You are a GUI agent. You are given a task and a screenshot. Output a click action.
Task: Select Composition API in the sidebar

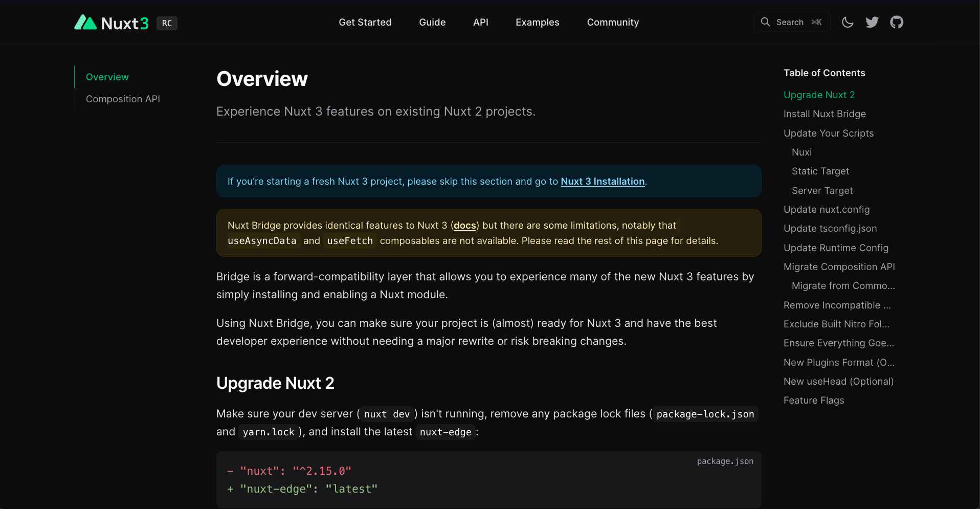point(123,99)
